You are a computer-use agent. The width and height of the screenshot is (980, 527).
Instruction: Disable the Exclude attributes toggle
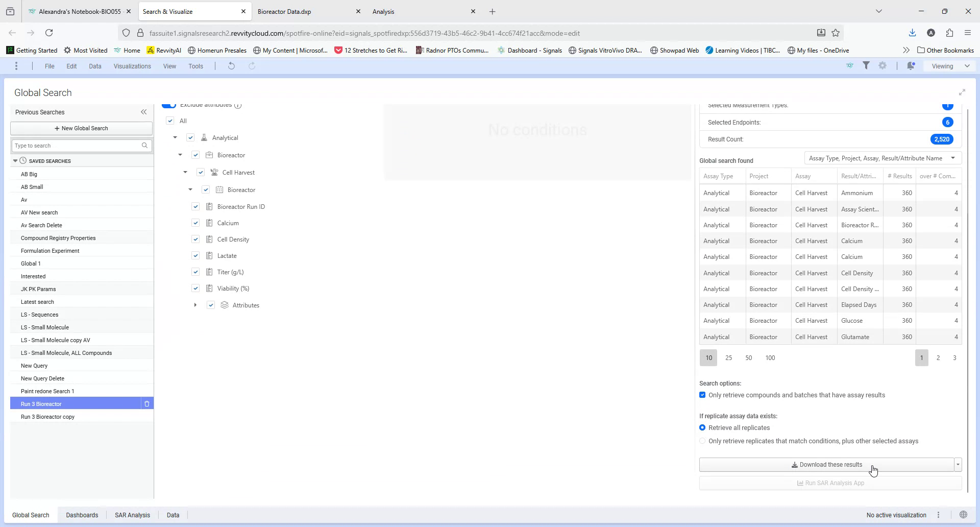169,104
